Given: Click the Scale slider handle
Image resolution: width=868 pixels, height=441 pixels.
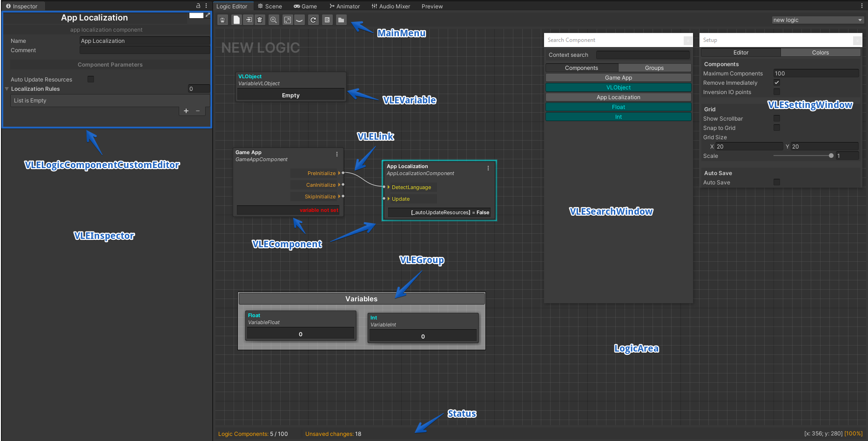Looking at the screenshot, I should coord(831,156).
